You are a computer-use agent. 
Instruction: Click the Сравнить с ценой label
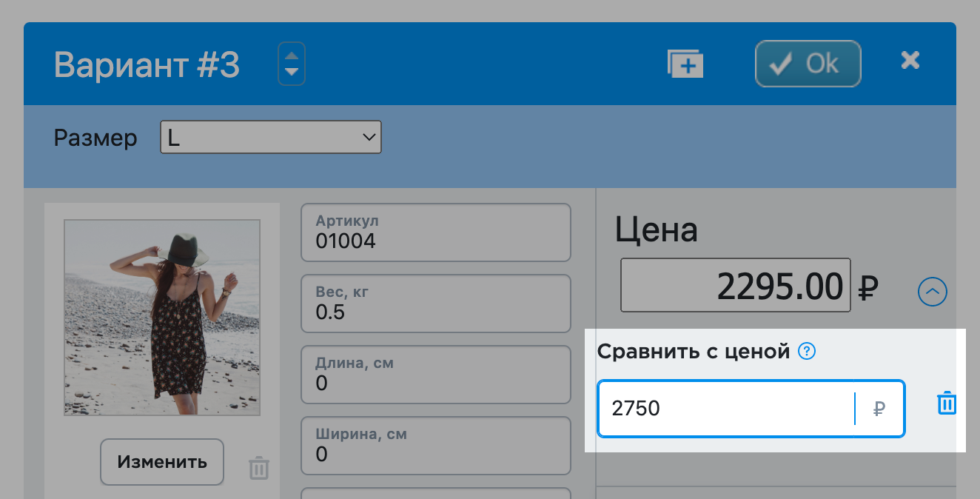694,352
